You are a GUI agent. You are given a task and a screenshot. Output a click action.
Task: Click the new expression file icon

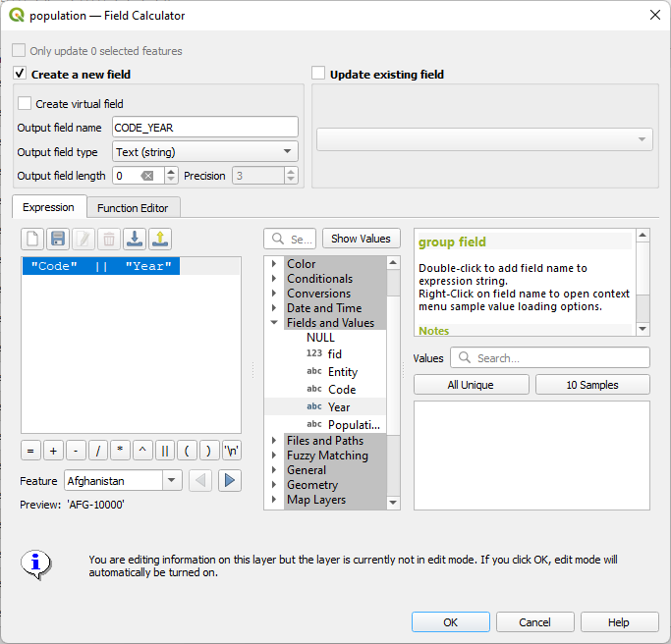pos(32,239)
